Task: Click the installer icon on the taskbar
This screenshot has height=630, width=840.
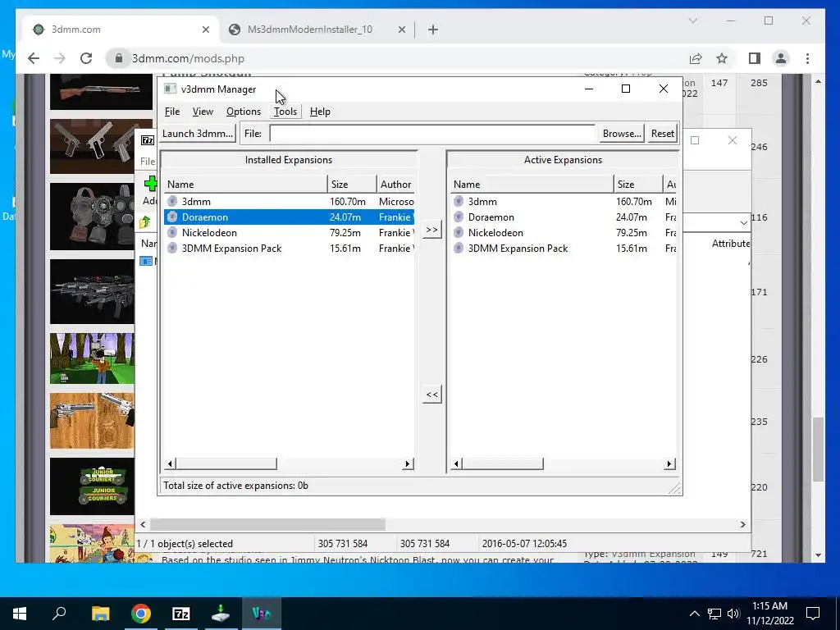Action: pos(221,614)
